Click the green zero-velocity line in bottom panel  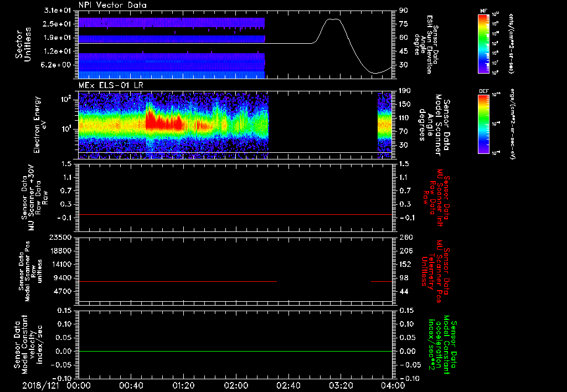tap(235, 351)
